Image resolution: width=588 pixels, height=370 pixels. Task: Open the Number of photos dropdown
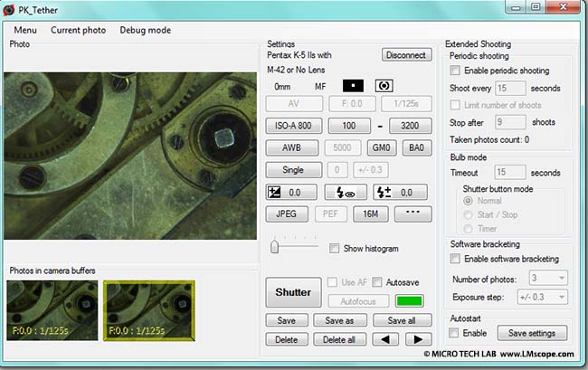point(548,278)
